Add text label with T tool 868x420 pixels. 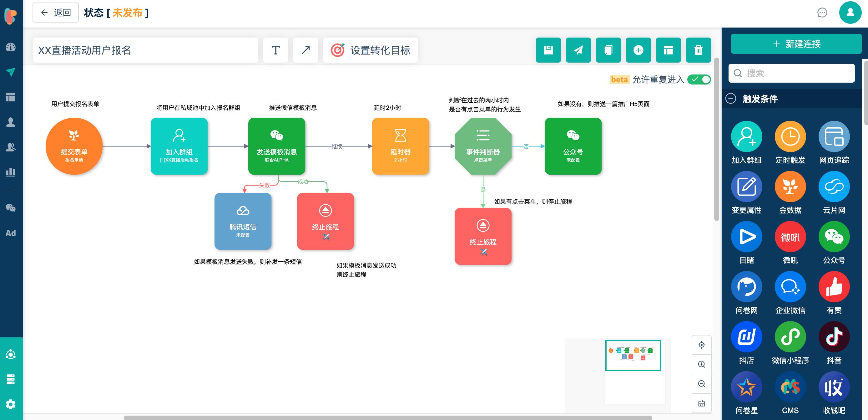point(275,50)
